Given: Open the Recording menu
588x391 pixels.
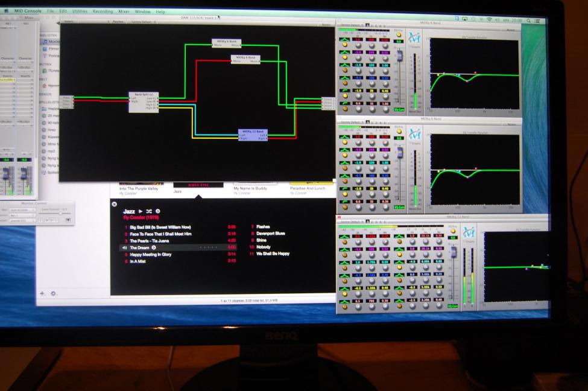Looking at the screenshot, I should click(x=103, y=11).
